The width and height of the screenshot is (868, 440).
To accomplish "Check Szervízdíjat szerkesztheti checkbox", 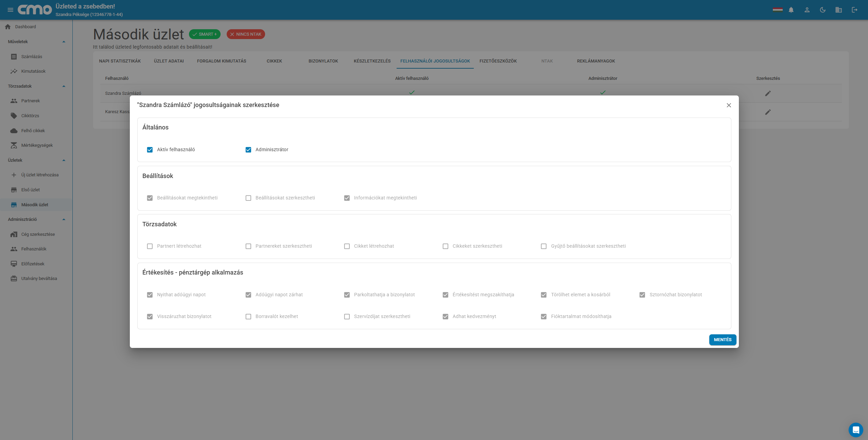I will click(347, 317).
